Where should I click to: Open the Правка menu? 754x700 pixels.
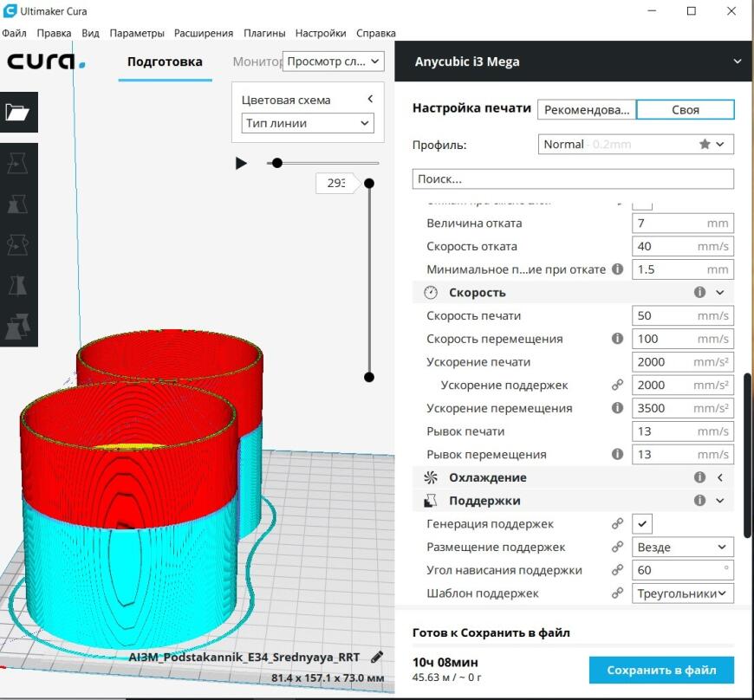(x=54, y=33)
